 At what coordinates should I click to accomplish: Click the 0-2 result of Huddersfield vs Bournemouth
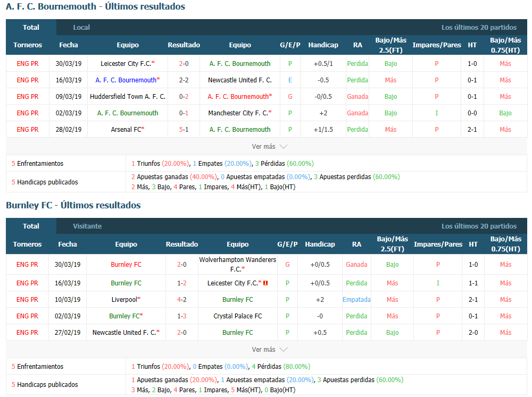pyautogui.click(x=184, y=97)
